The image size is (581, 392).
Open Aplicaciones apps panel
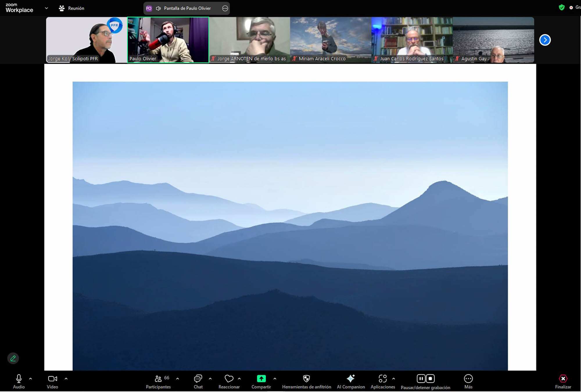pos(383,381)
